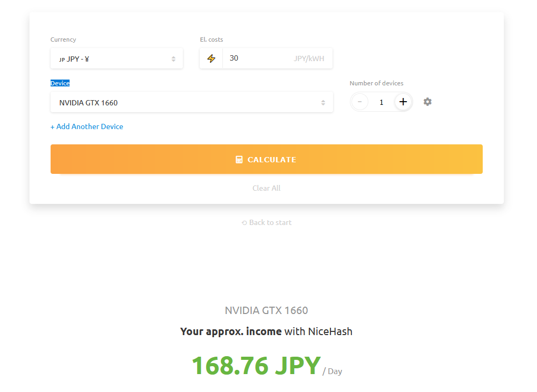The image size is (537, 392).
Task: Click Clear All to reset the form
Action: [x=266, y=188]
